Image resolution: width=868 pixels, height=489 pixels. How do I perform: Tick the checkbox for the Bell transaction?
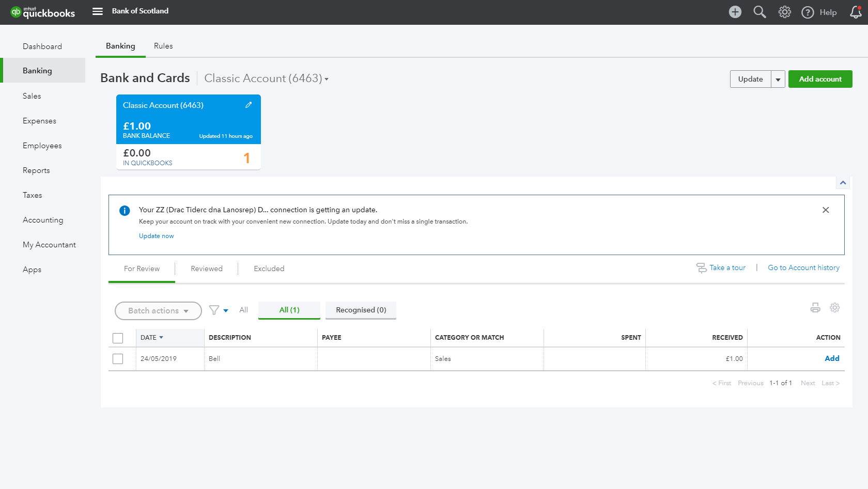pos(118,359)
